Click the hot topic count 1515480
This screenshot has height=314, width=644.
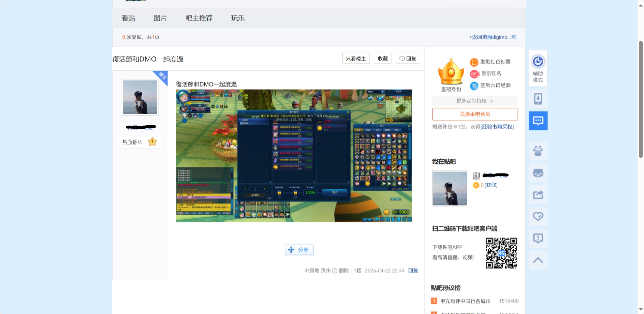pos(509,301)
